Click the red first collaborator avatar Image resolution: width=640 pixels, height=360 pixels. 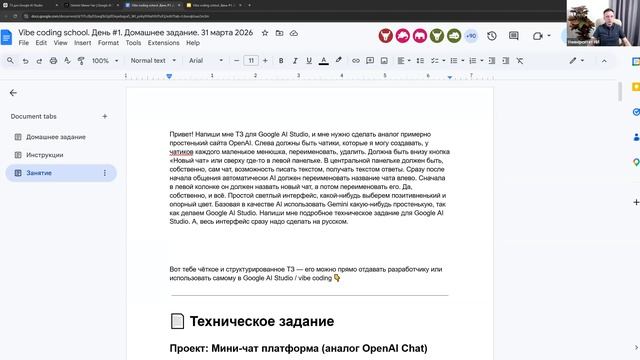coord(385,36)
